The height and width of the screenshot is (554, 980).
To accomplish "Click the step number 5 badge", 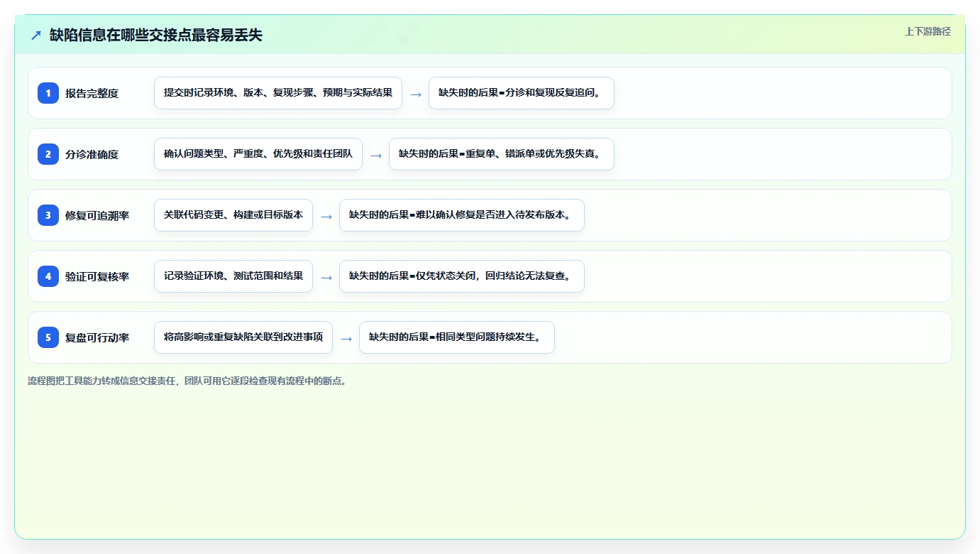I will coord(48,337).
